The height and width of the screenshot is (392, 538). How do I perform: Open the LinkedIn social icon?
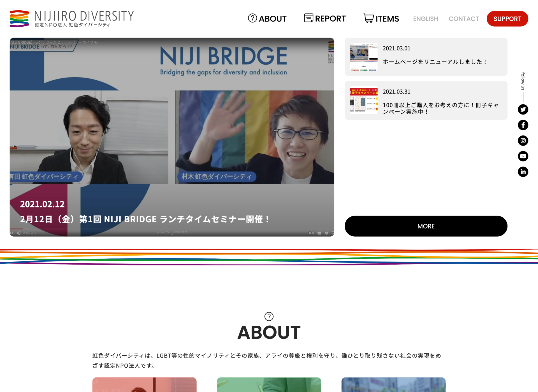[x=523, y=172]
